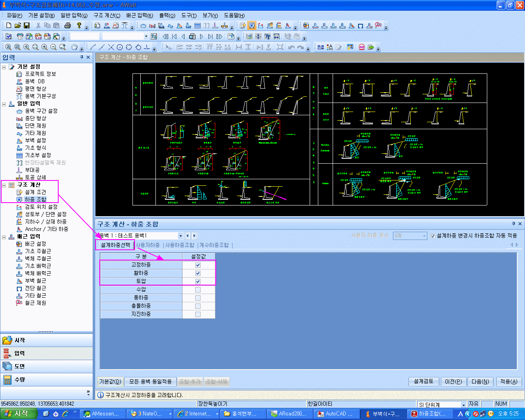Image resolution: width=525 pixels, height=420 pixels.
Task: Open a file with folder icon
Action: point(18,25)
